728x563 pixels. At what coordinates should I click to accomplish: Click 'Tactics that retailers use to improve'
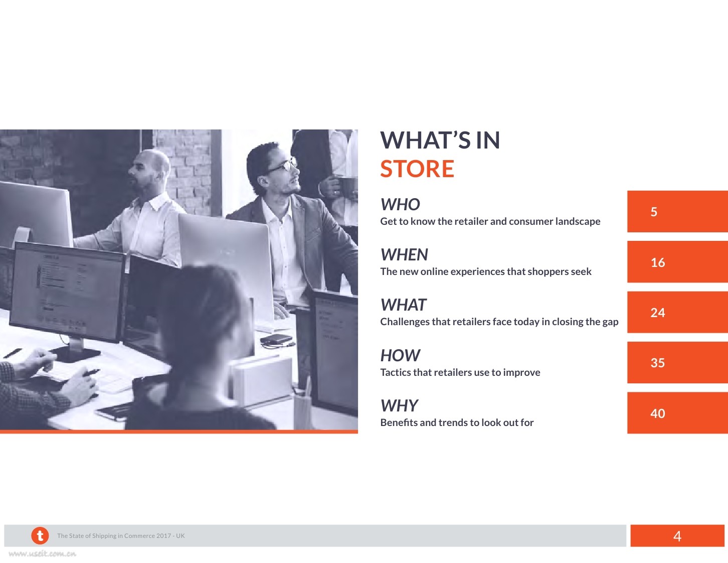point(460,372)
